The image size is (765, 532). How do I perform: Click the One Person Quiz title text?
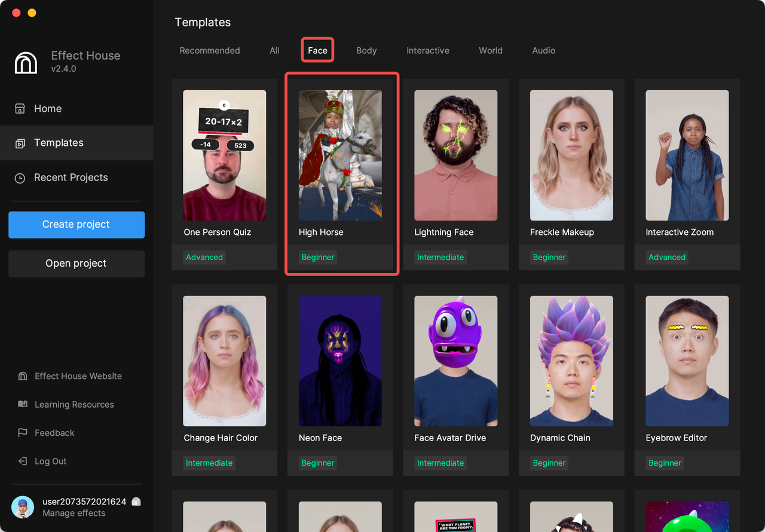click(x=218, y=233)
